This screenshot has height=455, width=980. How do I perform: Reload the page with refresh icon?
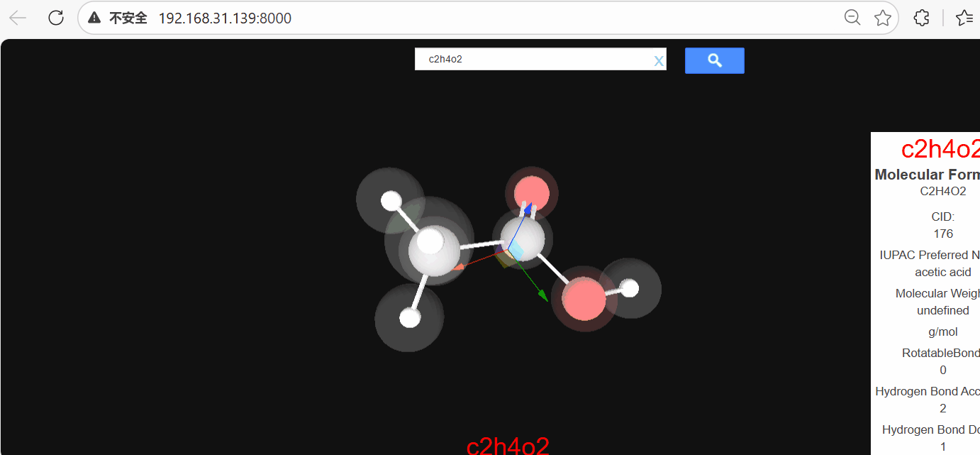(56, 18)
